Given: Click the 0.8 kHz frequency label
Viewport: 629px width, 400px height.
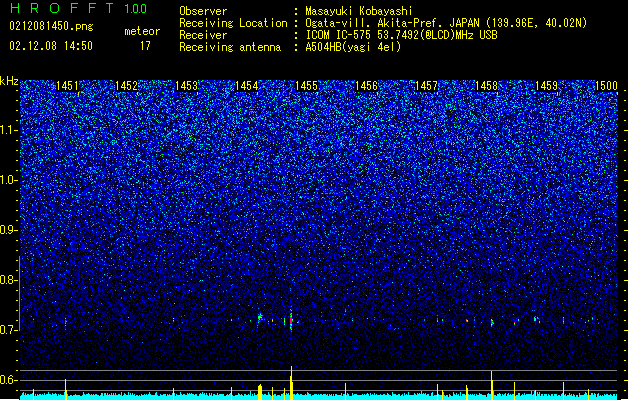Looking at the screenshot, I should [x=9, y=280].
